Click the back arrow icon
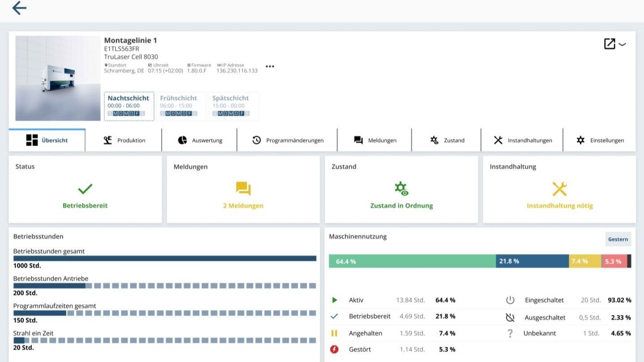The width and height of the screenshot is (644, 362). click(x=19, y=8)
